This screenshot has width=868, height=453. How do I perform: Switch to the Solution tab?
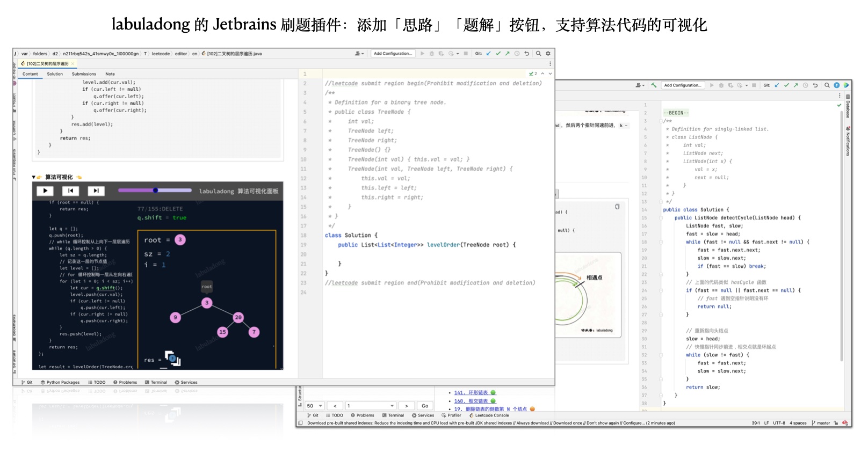(x=55, y=74)
